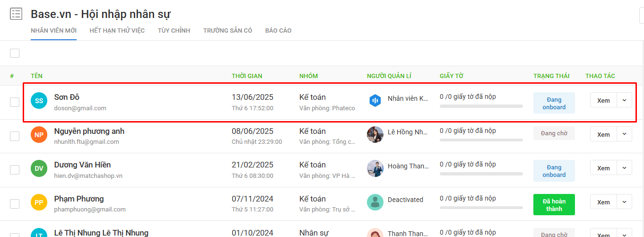Click the Deactivated manager avatar icon
The image size is (644, 237).
[375, 202]
